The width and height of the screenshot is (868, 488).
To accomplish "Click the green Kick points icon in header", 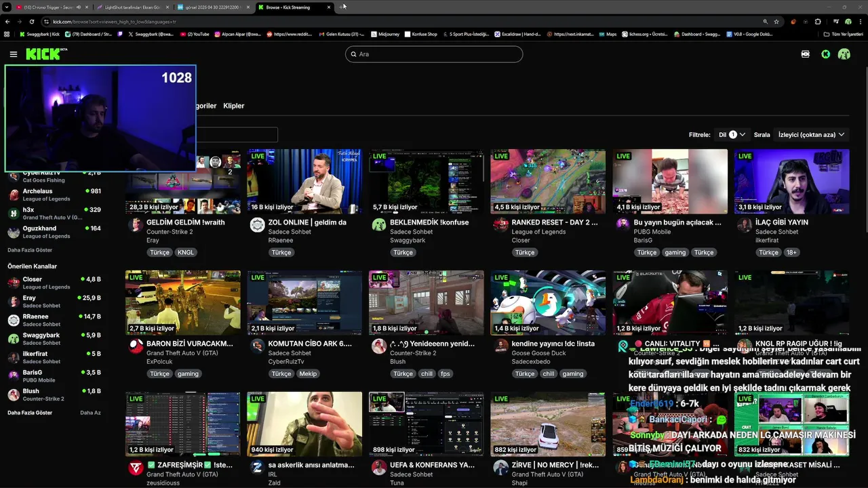I will (825, 54).
